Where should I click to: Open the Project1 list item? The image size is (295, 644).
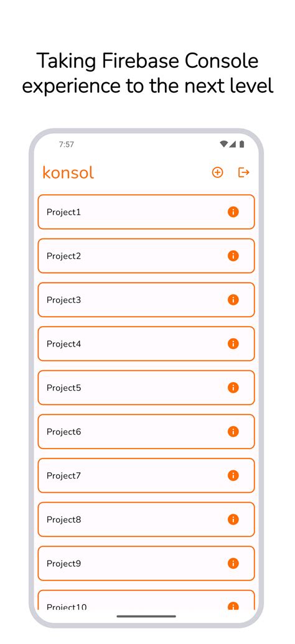tap(146, 212)
